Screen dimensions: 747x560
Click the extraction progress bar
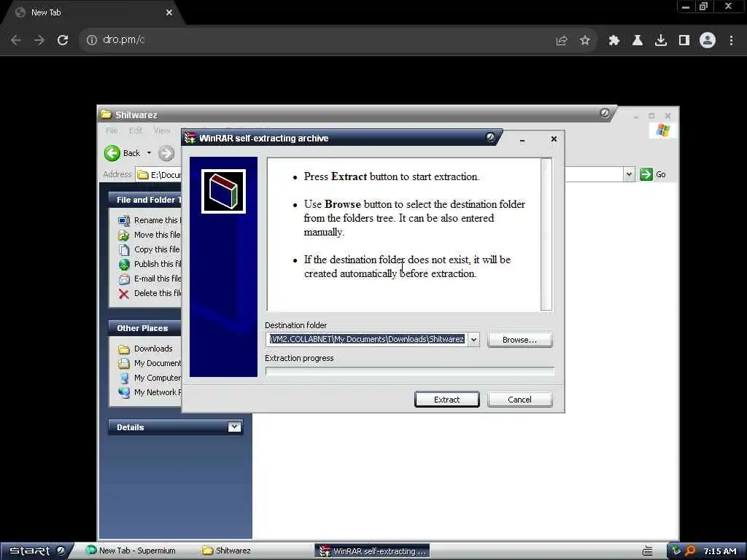(x=410, y=371)
